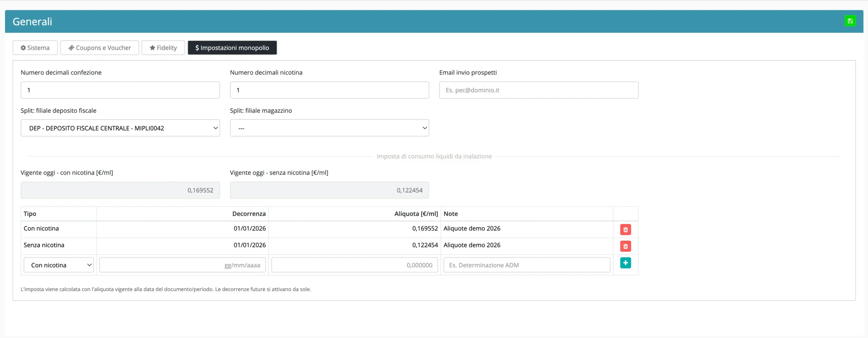
Task: Focus the Numero decimali confezione field
Action: (120, 90)
